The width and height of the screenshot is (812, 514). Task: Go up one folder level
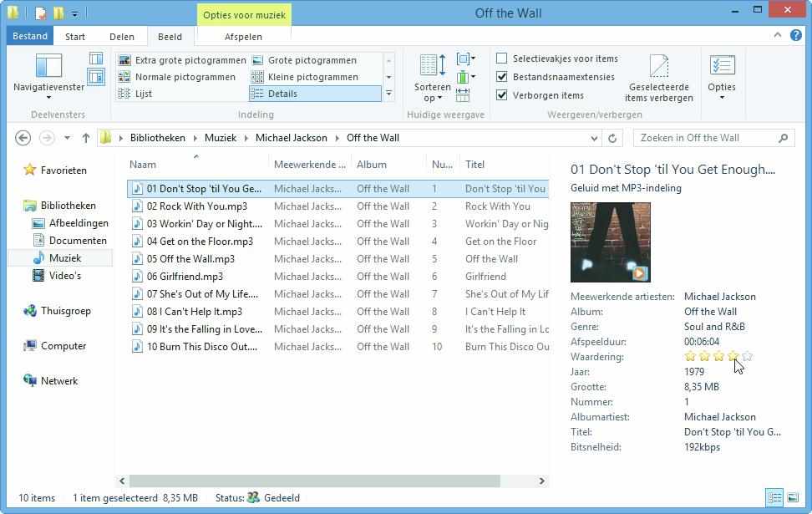[x=86, y=138]
